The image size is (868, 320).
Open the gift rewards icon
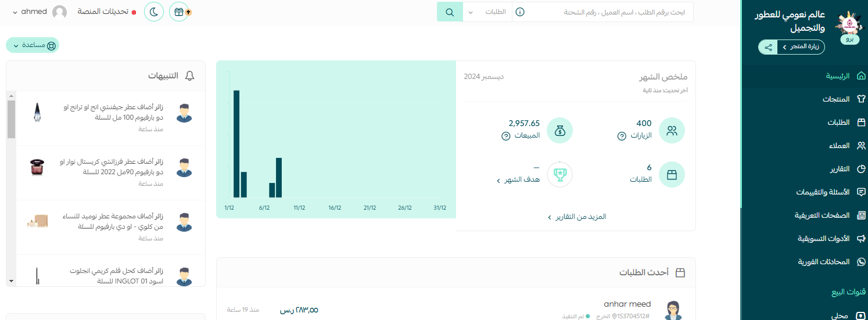coord(180,12)
